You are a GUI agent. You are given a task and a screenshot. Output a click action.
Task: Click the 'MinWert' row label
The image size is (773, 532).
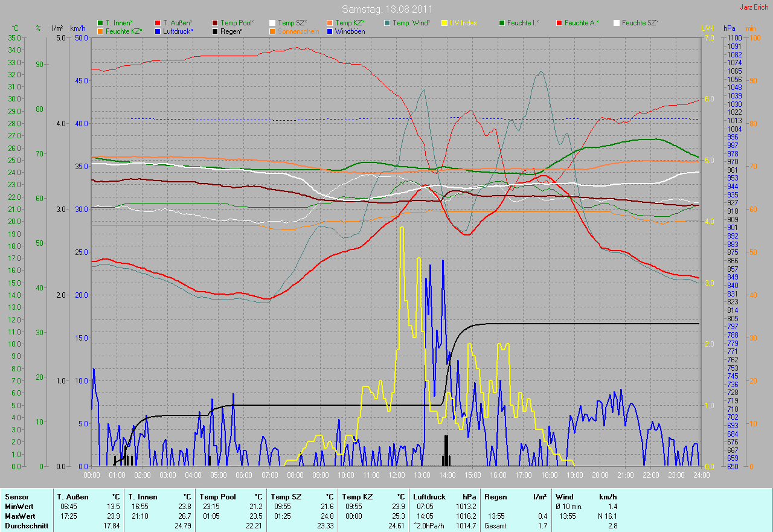point(19,506)
